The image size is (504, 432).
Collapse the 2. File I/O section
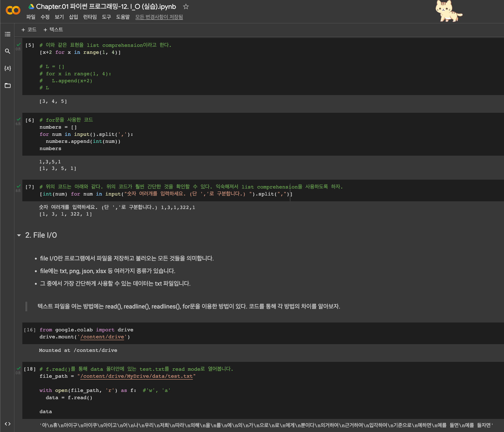pyautogui.click(x=19, y=235)
